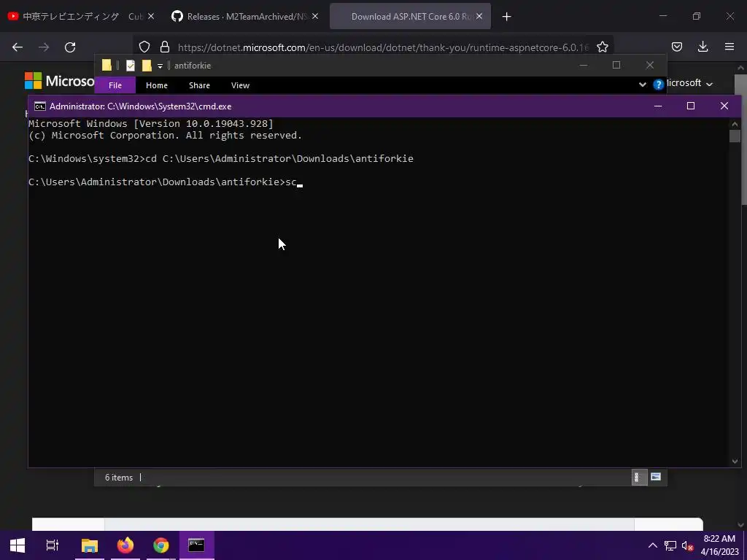Expand the Explorer ribbon chevron
Screen dimensions: 747x560
point(643,85)
